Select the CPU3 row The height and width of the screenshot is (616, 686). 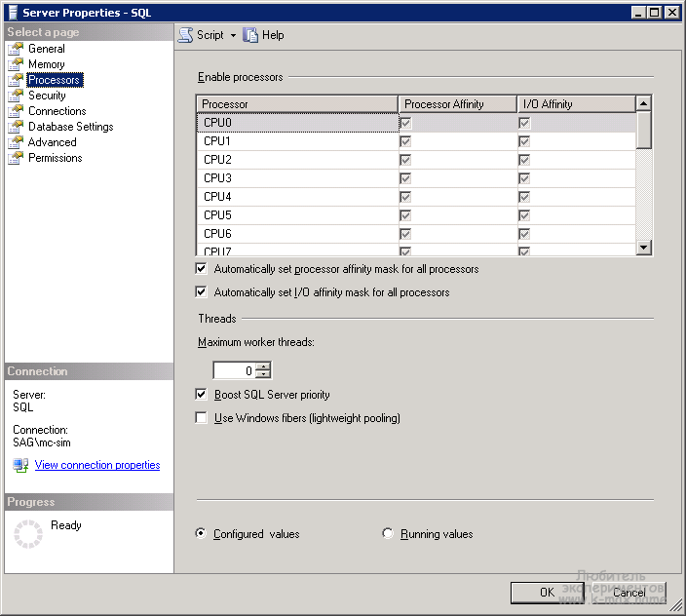point(416,178)
